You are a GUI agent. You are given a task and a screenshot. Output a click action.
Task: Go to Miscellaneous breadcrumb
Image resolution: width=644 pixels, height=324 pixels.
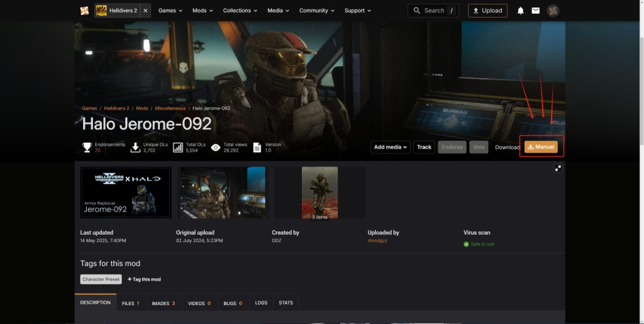click(x=170, y=108)
